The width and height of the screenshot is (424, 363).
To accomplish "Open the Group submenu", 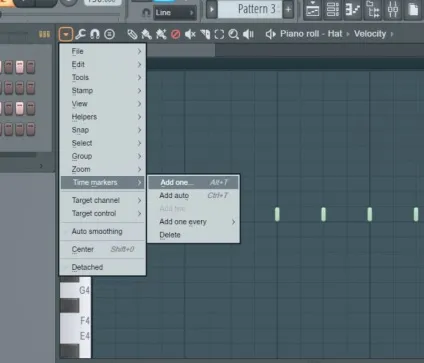I will tap(103, 156).
